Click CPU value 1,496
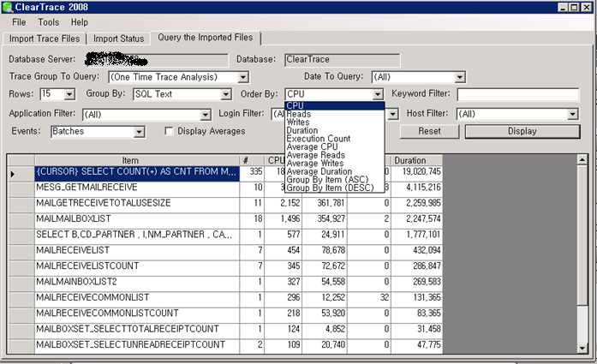The width and height of the screenshot is (597, 364). tap(283, 221)
